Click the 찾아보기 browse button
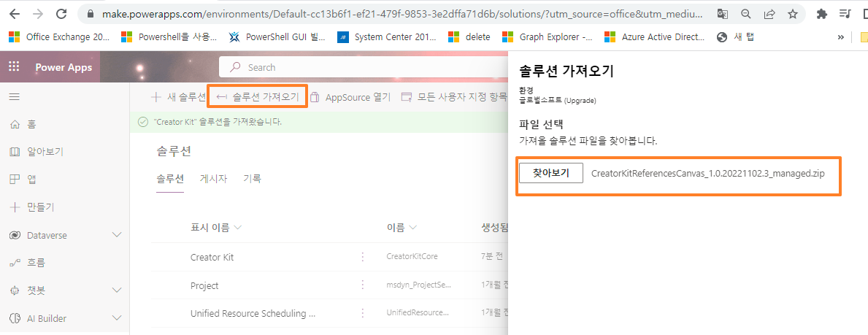The image size is (868, 335). click(550, 173)
